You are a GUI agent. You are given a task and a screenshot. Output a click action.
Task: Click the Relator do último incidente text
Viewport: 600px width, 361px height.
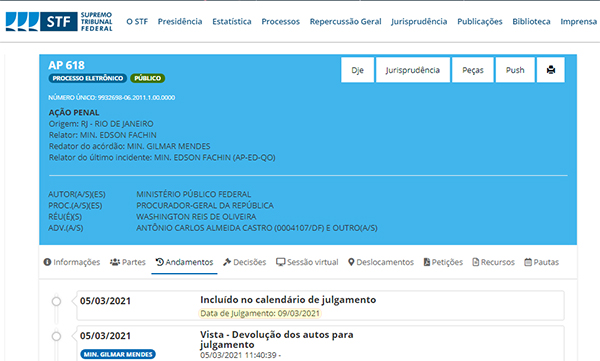tap(162, 157)
